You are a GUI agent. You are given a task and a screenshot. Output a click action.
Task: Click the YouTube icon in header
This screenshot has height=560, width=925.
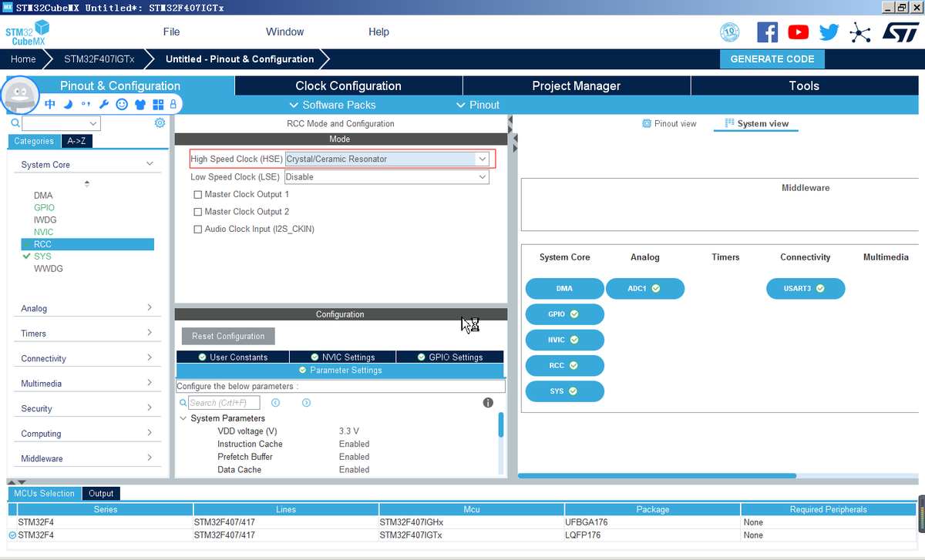[x=799, y=32]
